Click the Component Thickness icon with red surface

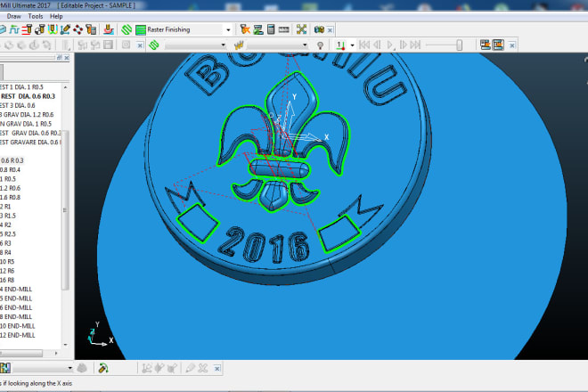click(109, 29)
